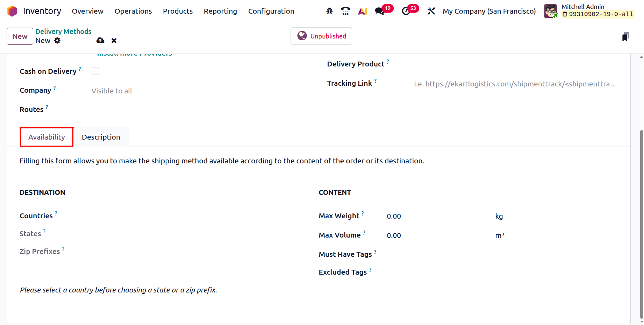Click the New record button

(20, 36)
